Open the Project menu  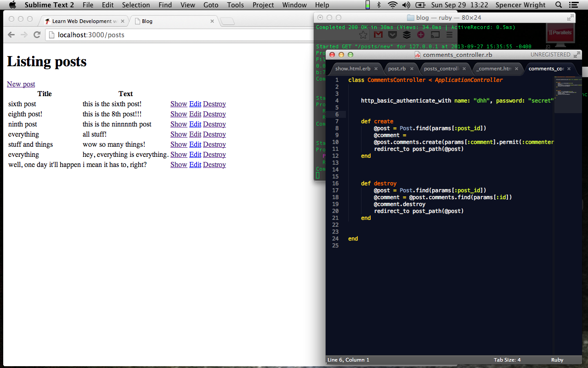263,5
